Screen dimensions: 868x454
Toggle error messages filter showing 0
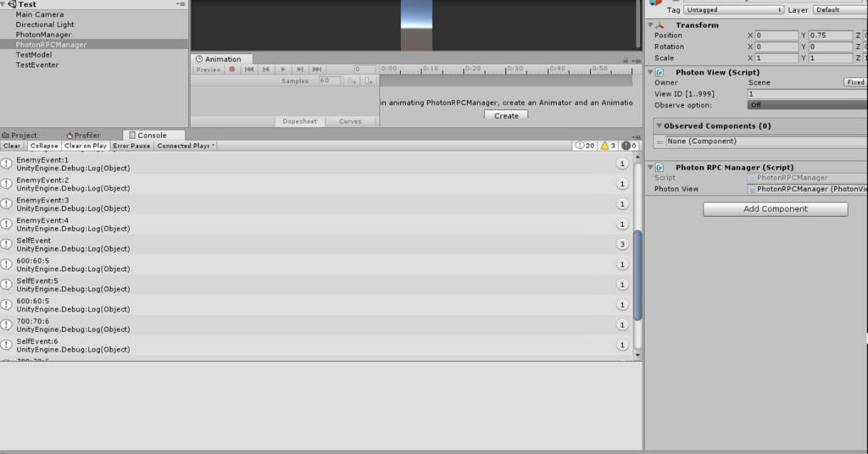point(629,146)
